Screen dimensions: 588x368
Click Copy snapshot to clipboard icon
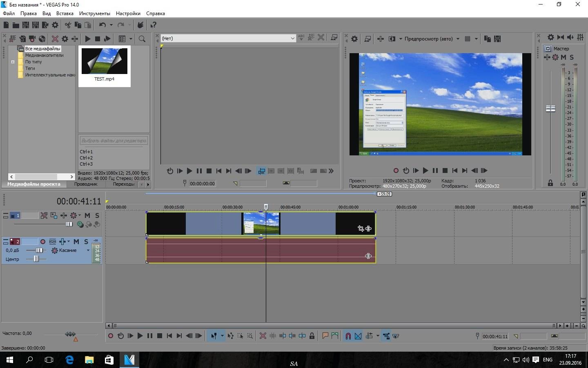488,39
